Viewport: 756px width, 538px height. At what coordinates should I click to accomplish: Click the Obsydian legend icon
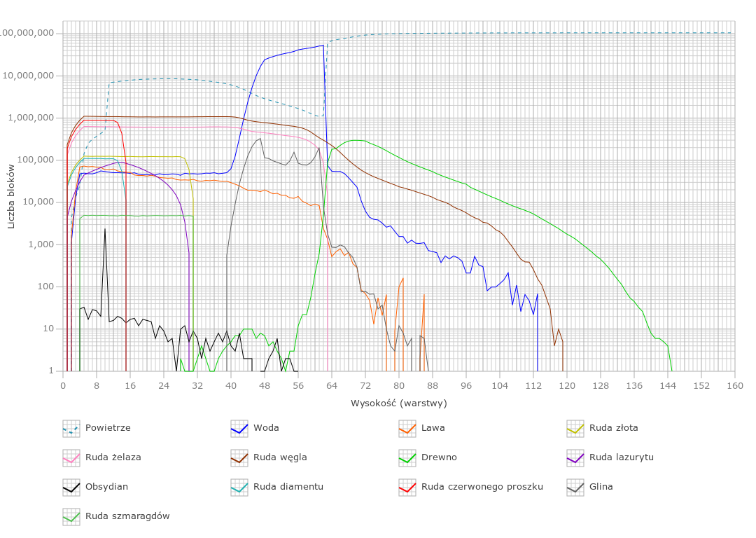click(x=71, y=487)
